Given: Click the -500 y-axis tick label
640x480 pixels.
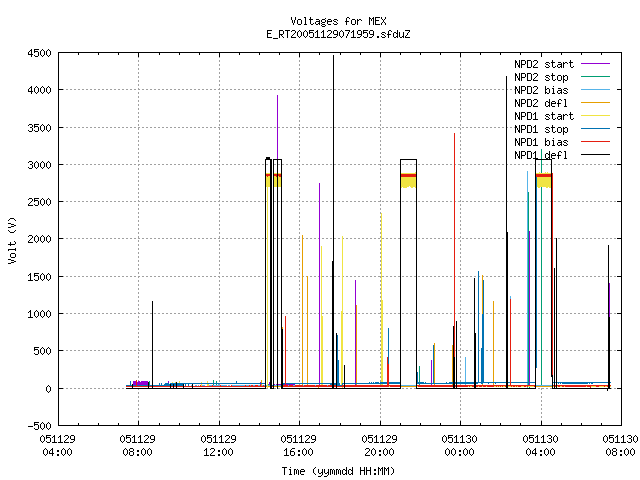Looking at the screenshot, I should click(x=40, y=426).
